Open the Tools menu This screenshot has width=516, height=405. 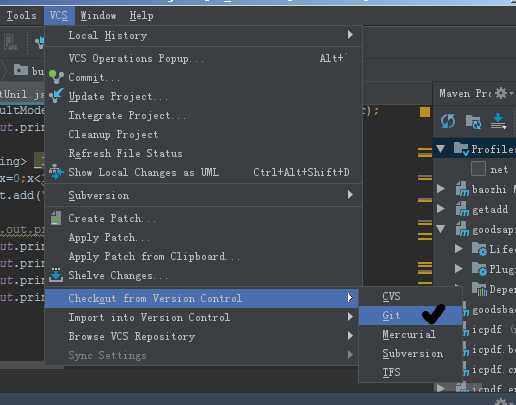coord(21,15)
